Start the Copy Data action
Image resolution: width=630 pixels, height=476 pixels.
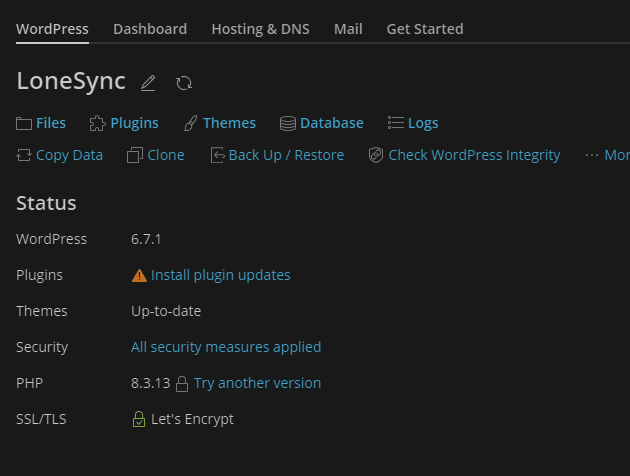tap(60, 155)
